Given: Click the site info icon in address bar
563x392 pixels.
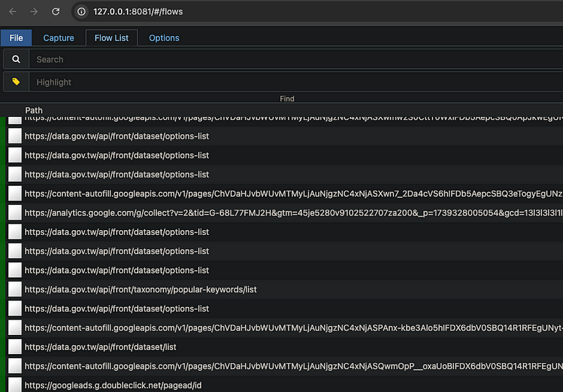Looking at the screenshot, I should point(82,11).
